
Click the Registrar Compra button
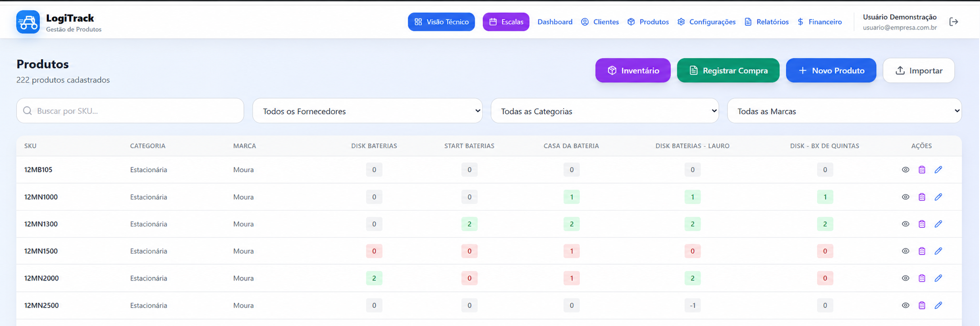728,70
